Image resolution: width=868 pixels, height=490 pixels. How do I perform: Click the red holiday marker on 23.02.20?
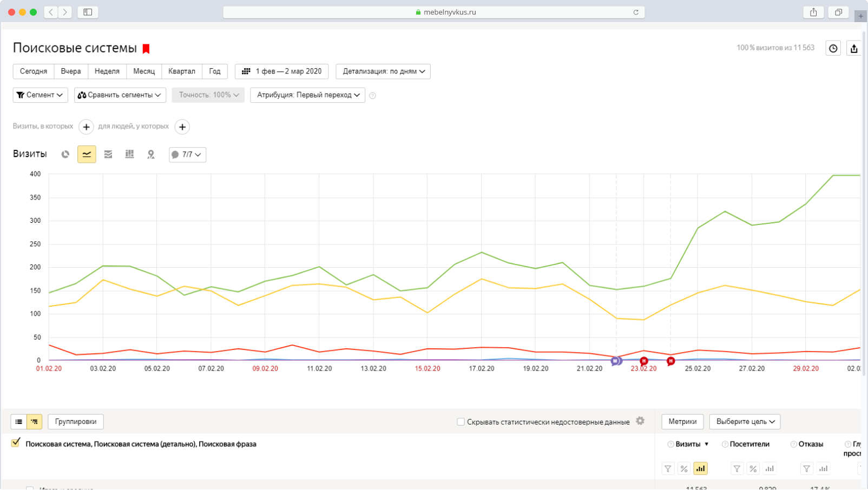643,361
